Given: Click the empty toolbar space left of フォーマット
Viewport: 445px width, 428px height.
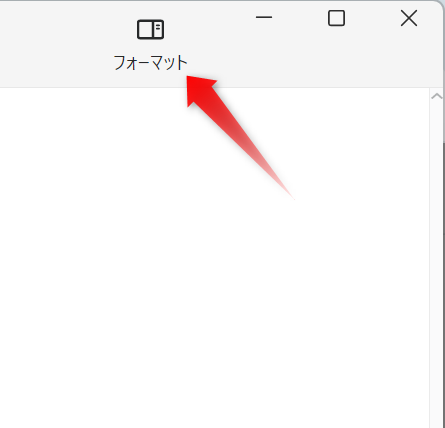Looking at the screenshot, I should click(x=53, y=43).
